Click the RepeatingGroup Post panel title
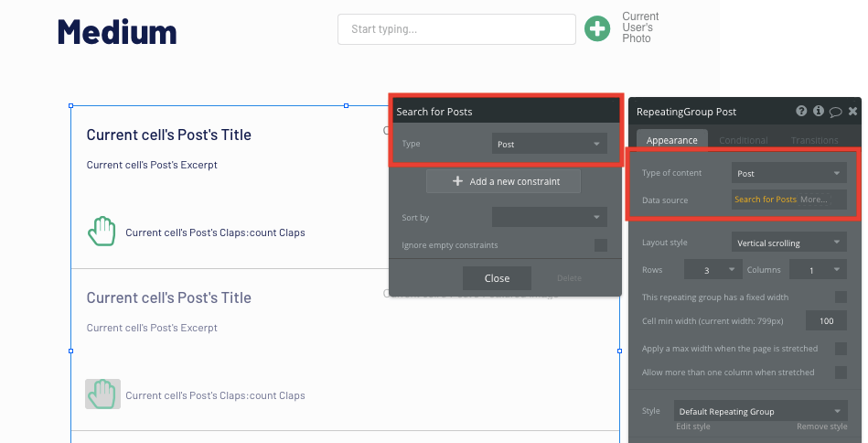 point(686,112)
